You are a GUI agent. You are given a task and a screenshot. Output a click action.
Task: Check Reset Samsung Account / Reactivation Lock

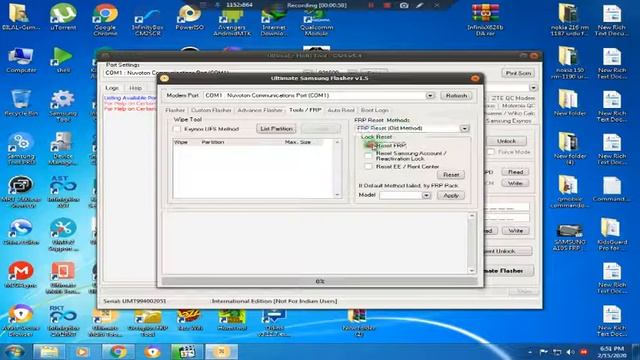pos(369,156)
